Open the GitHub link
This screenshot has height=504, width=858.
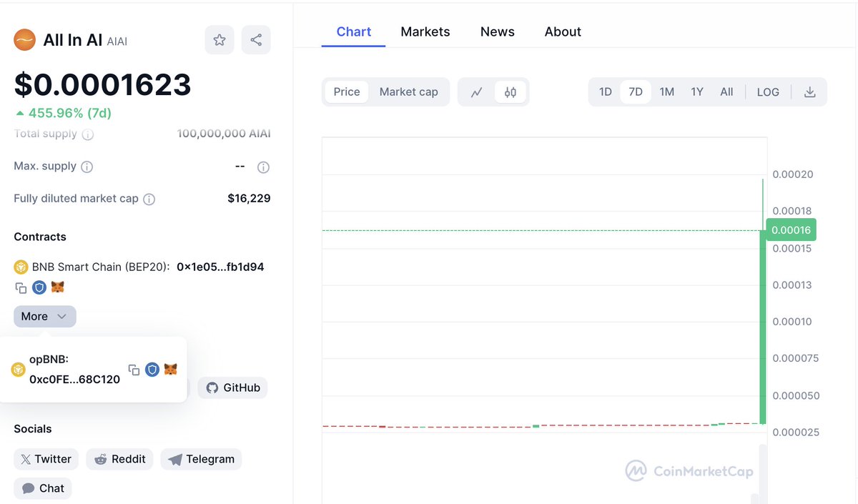click(233, 387)
